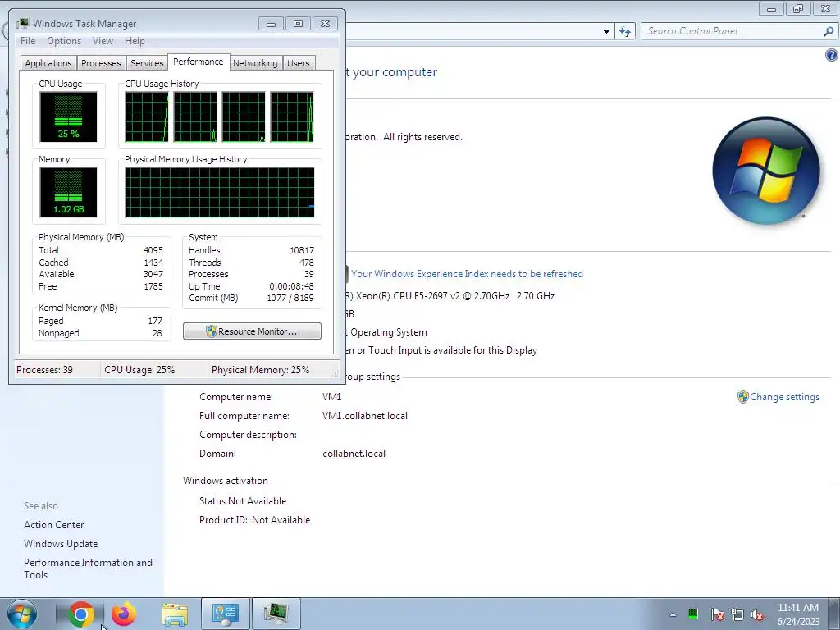Switch to the Processes tab
This screenshot has height=630, width=840.
tap(101, 63)
